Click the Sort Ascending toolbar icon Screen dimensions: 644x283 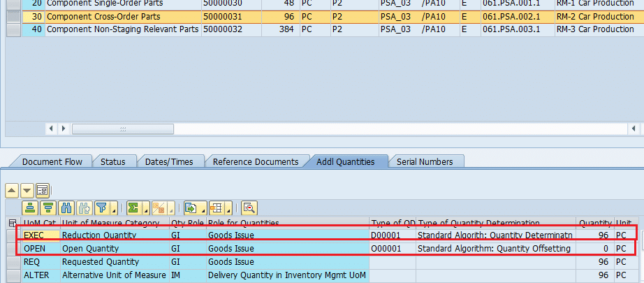[31, 208]
